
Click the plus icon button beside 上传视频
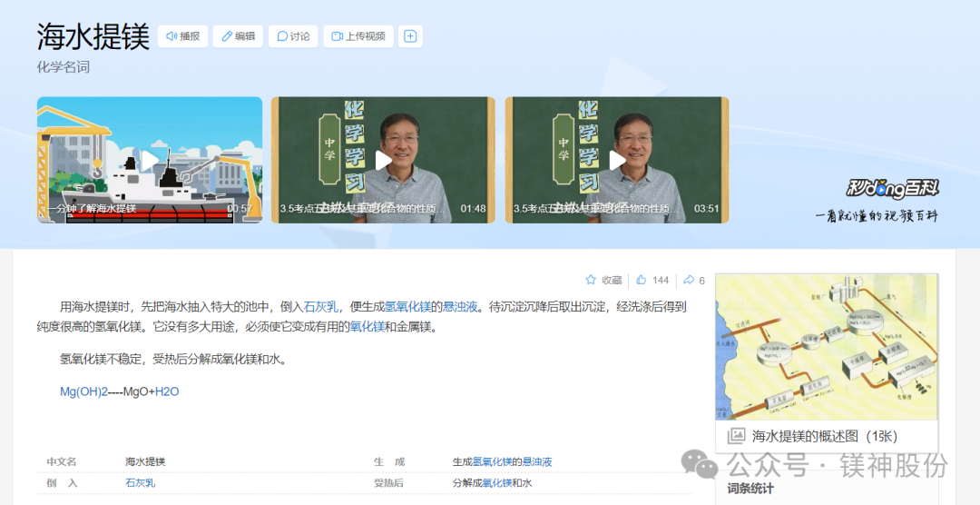[410, 36]
